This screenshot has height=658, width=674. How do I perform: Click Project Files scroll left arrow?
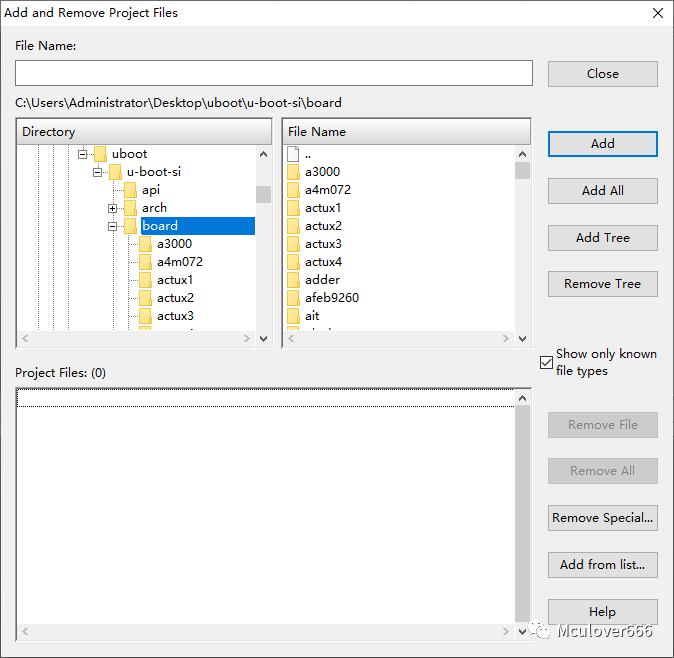25,631
